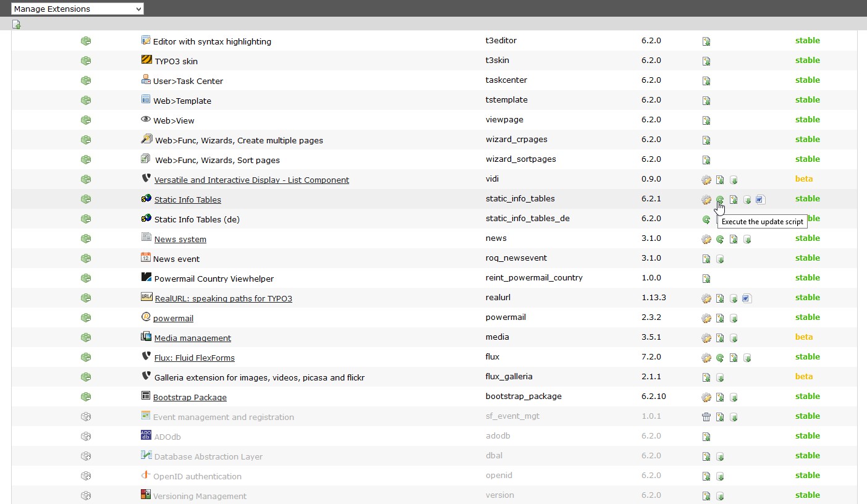The height and width of the screenshot is (504, 867).
Task: Click the upload extension icon in toolbar
Action: click(x=17, y=25)
